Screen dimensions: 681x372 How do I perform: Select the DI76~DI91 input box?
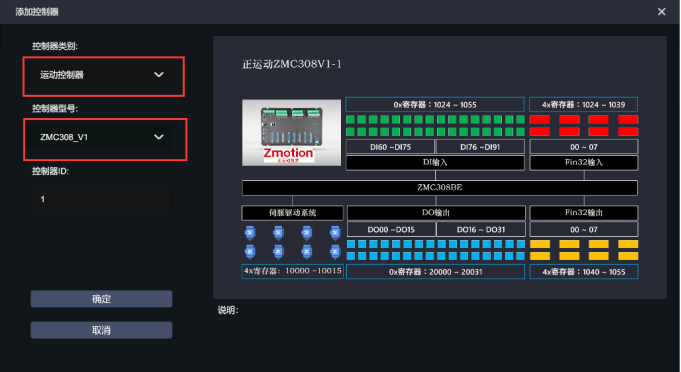tap(480, 147)
